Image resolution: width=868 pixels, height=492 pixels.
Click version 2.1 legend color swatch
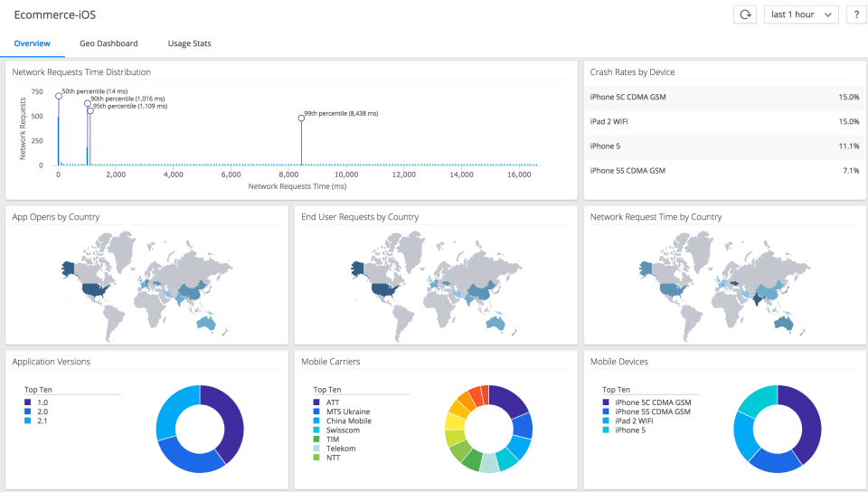(x=28, y=421)
